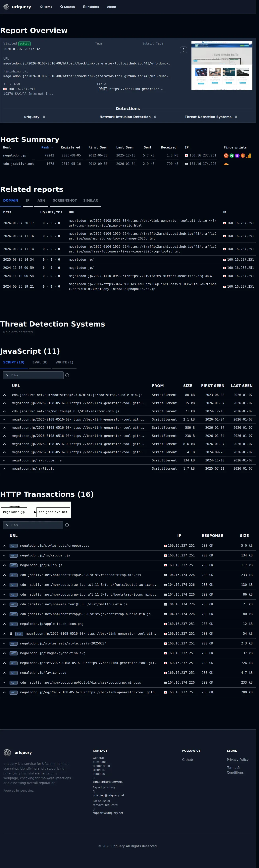Click the purple Bootstrap fingerprint icon

237,156
